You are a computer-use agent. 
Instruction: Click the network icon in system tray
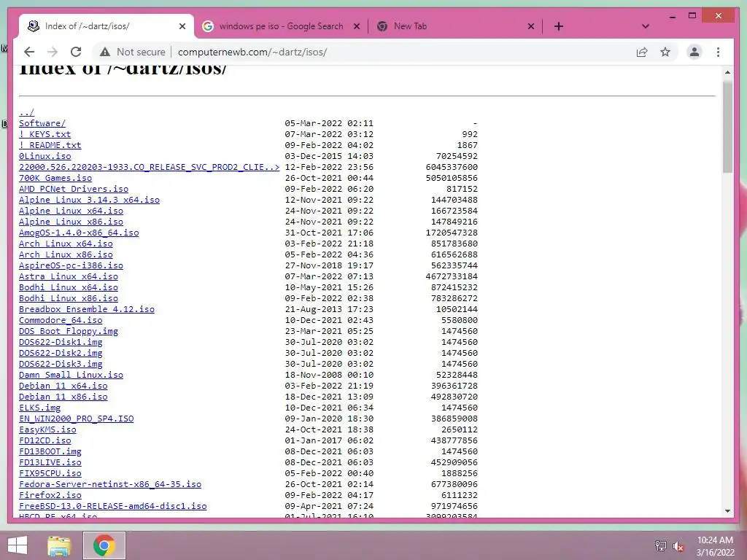click(x=660, y=545)
